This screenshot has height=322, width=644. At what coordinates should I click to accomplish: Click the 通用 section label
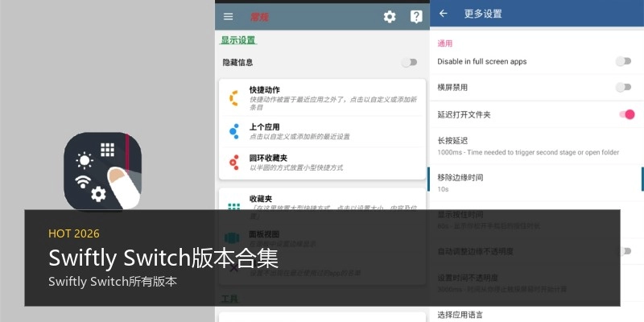[445, 43]
